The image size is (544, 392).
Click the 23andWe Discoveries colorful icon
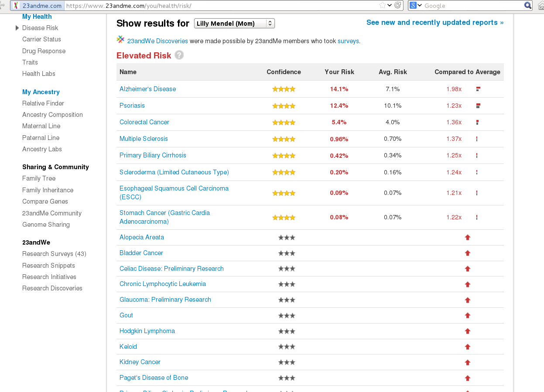click(x=121, y=39)
